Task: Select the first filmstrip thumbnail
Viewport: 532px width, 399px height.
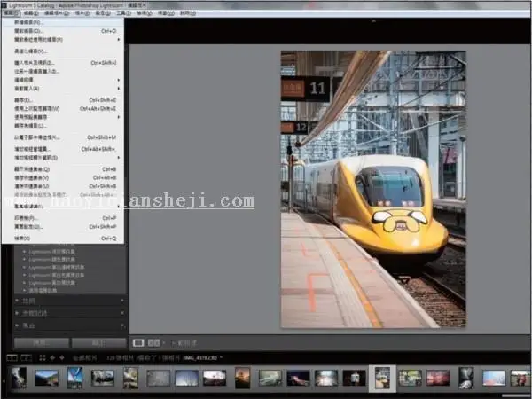Action: tap(19, 378)
